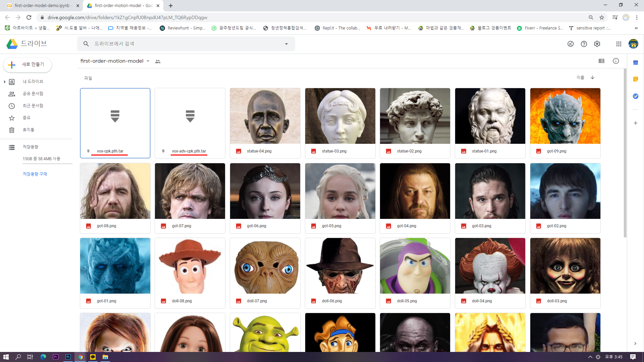The height and width of the screenshot is (362, 644).
Task: Click the help question mark icon
Action: pos(584,44)
